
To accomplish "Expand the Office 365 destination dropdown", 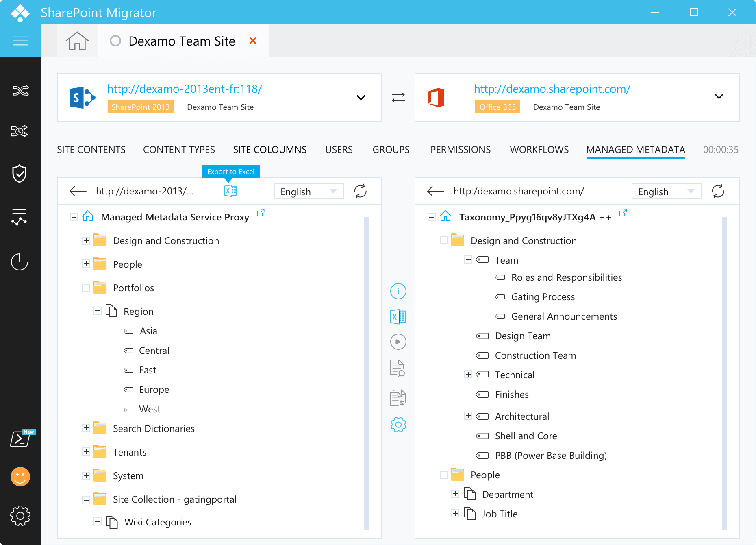I will [719, 96].
